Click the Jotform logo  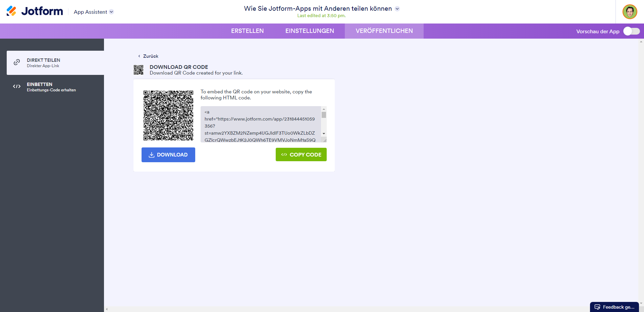[x=35, y=11]
